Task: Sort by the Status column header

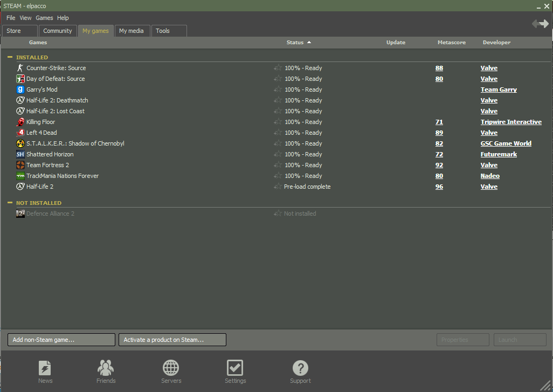Action: 299,43
